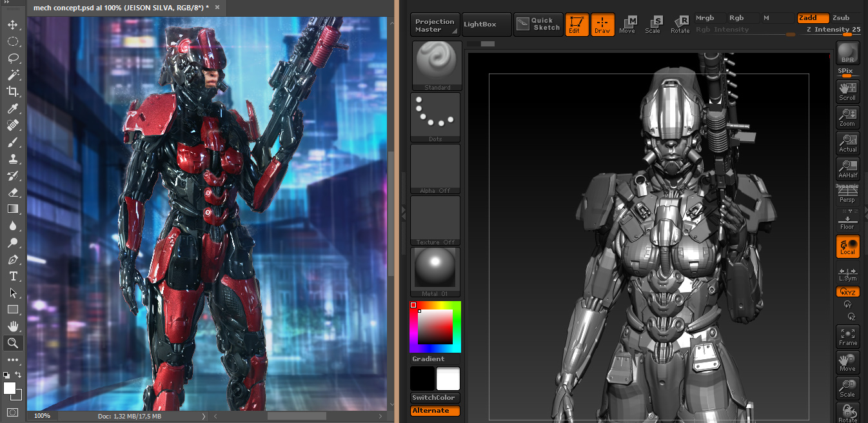Screen dimensions: 868x423
Task: Select the Healing Brush tool
Action: pos(12,126)
